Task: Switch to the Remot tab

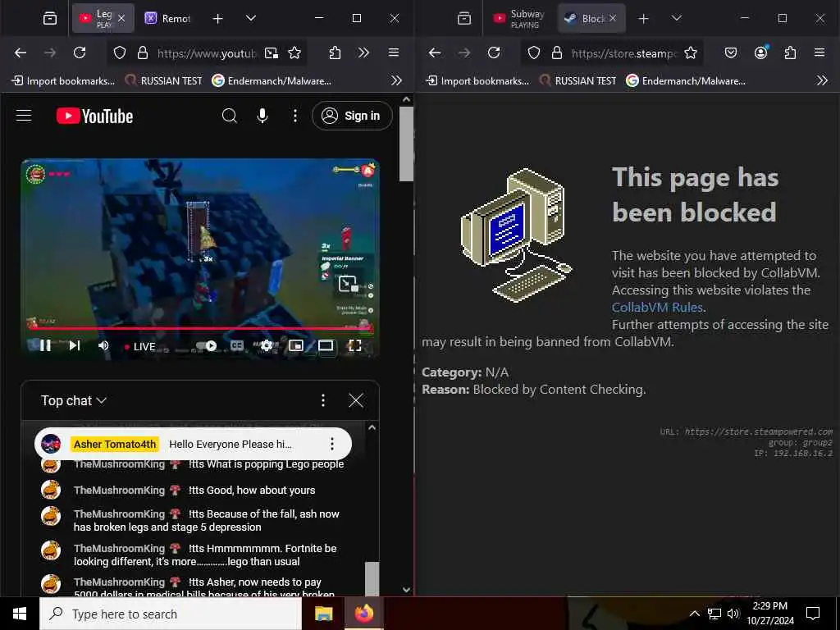Action: pos(167,18)
